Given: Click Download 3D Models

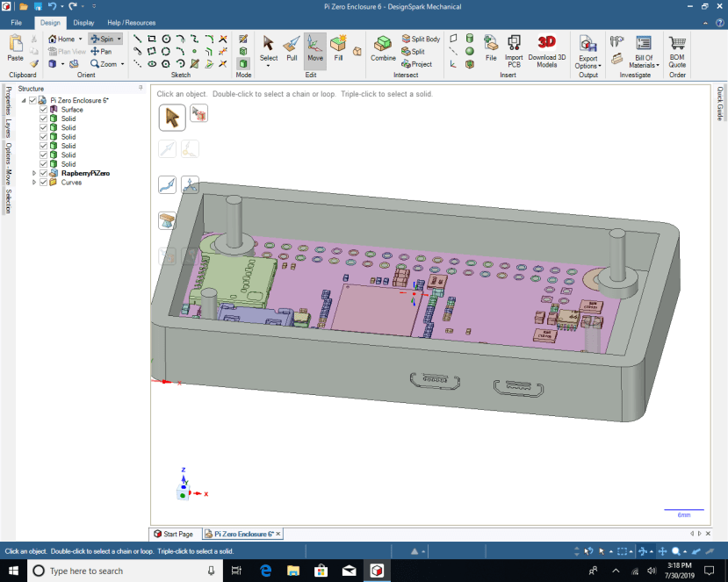Looking at the screenshot, I should coord(547,51).
